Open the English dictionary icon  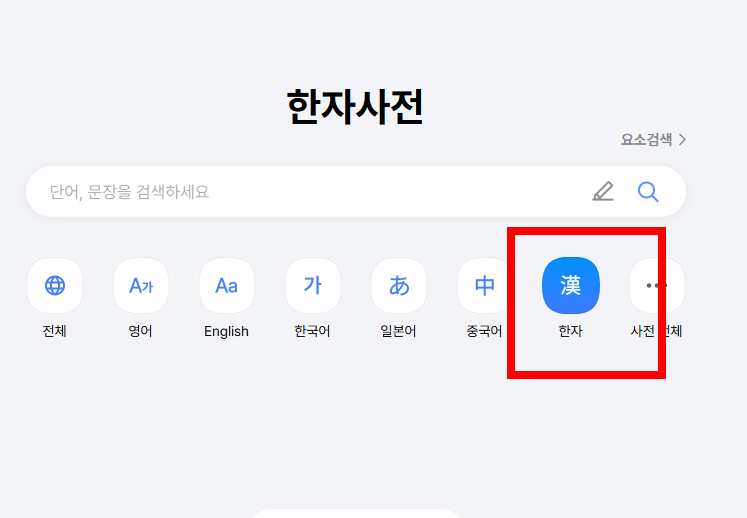227,285
